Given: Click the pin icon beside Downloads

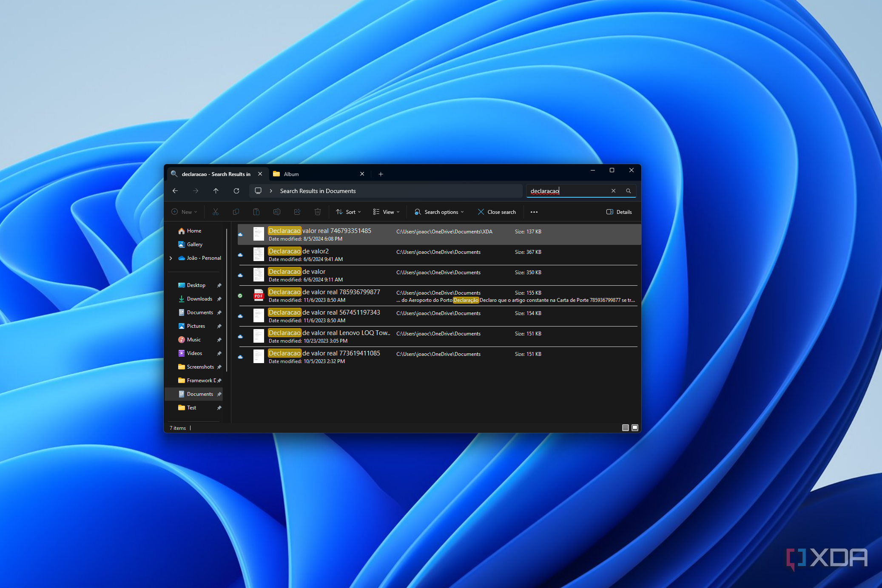Looking at the screenshot, I should [219, 299].
